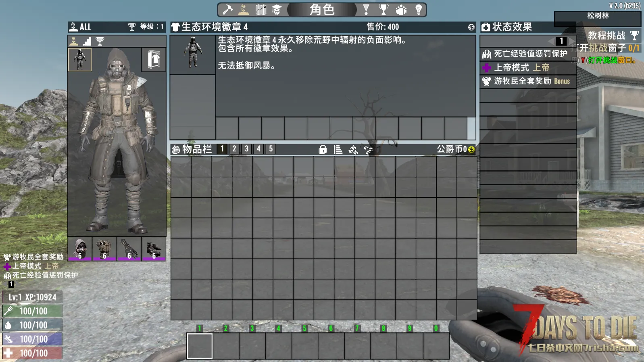The image size is (644, 362).
Task: Select the equipped headgear slot
Action: pos(80,249)
